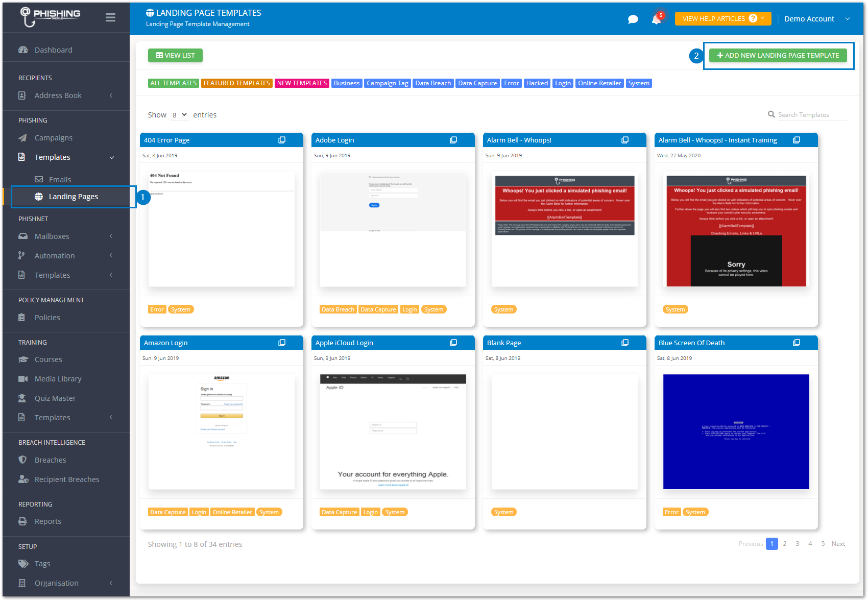
Task: Click the Campaigns paper plane icon
Action: click(22, 138)
